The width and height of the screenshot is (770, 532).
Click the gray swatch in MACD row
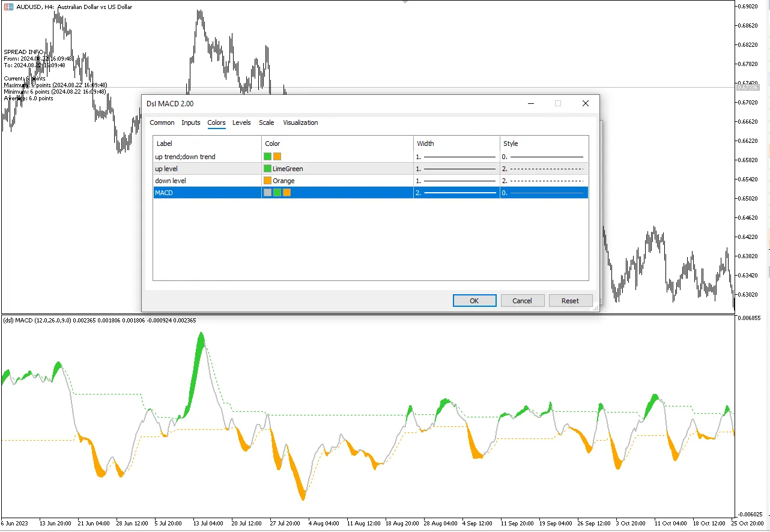pyautogui.click(x=267, y=193)
